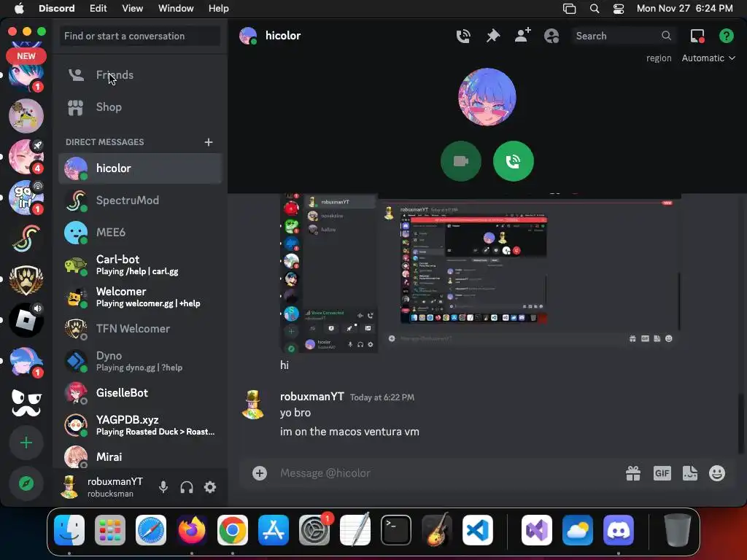747x560 pixels.
Task: Open the paw shield emblem server
Action: tap(26, 279)
